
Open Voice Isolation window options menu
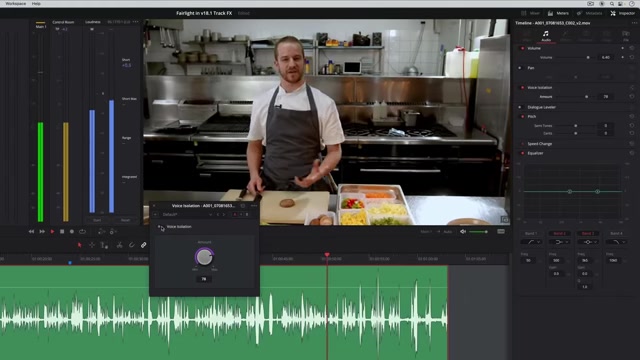click(x=254, y=206)
